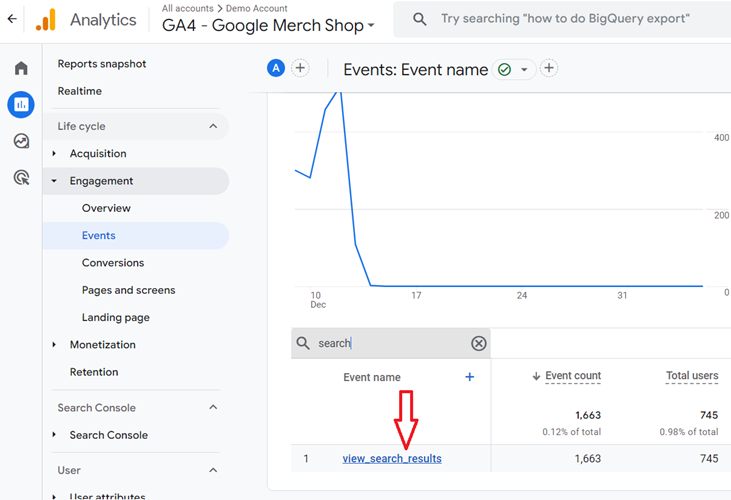Viewport: 731px width, 500px height.
Task: Open the view_search_results event link
Action: click(x=392, y=459)
